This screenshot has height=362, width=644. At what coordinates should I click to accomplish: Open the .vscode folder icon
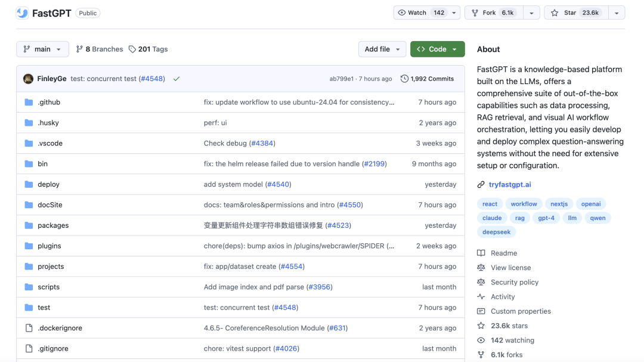(29, 143)
